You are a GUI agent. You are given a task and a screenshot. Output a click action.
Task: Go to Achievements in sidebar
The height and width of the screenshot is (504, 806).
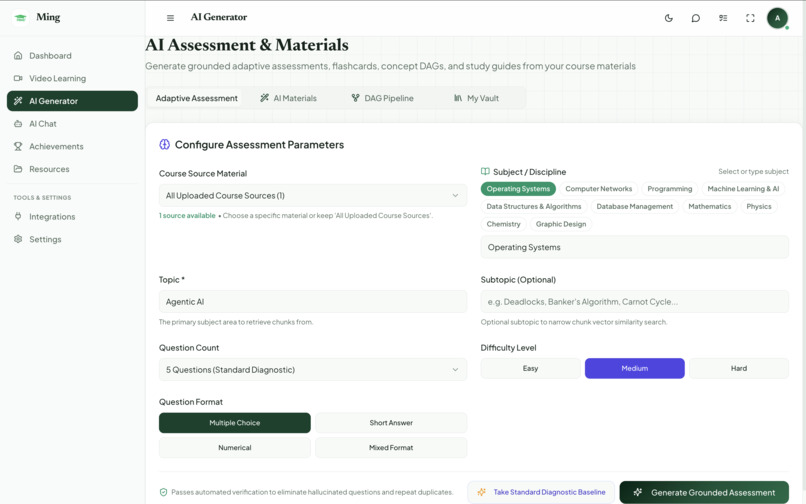tap(72, 146)
